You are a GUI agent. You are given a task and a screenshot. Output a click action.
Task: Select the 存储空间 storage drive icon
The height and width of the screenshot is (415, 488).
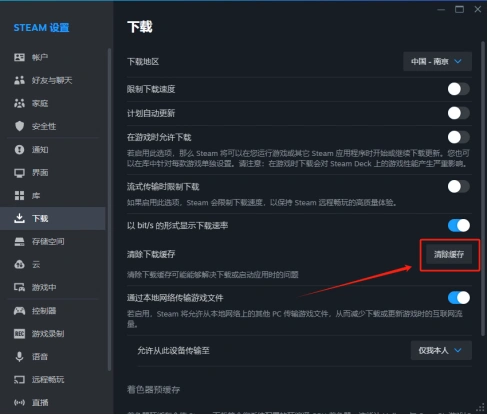[19, 242]
